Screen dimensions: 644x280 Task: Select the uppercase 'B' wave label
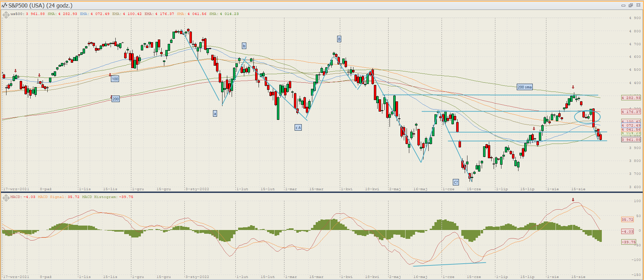[x=339, y=39]
